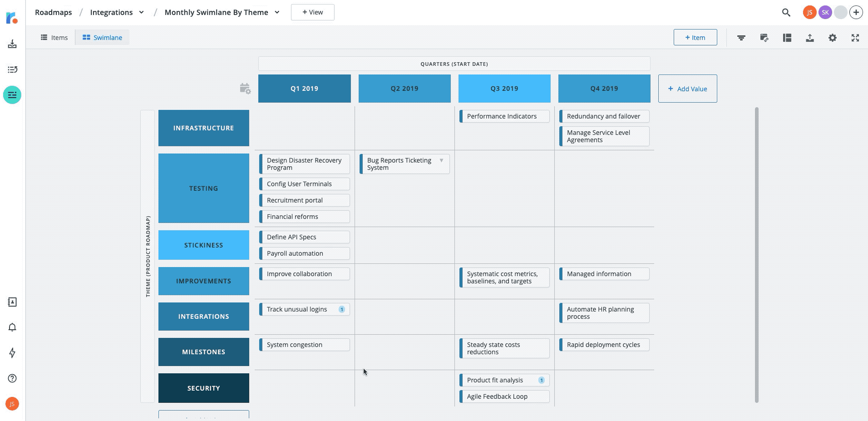Open the Financial reforms item
The image size is (868, 421).
coord(305,217)
